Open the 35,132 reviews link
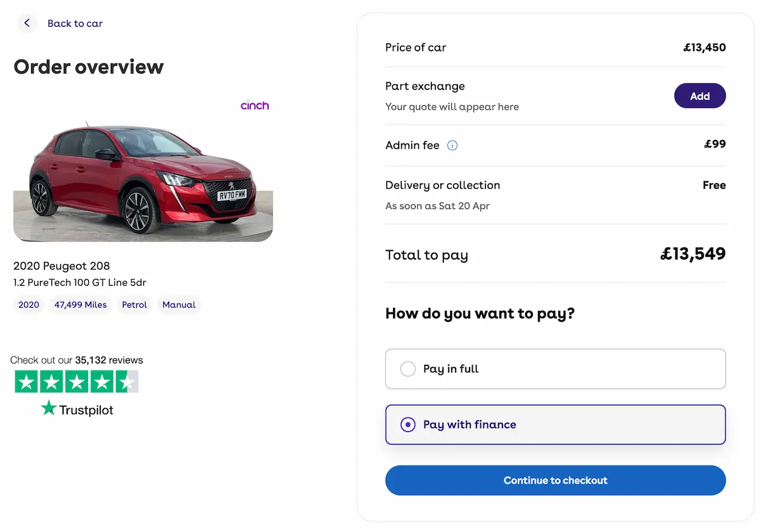 point(109,360)
